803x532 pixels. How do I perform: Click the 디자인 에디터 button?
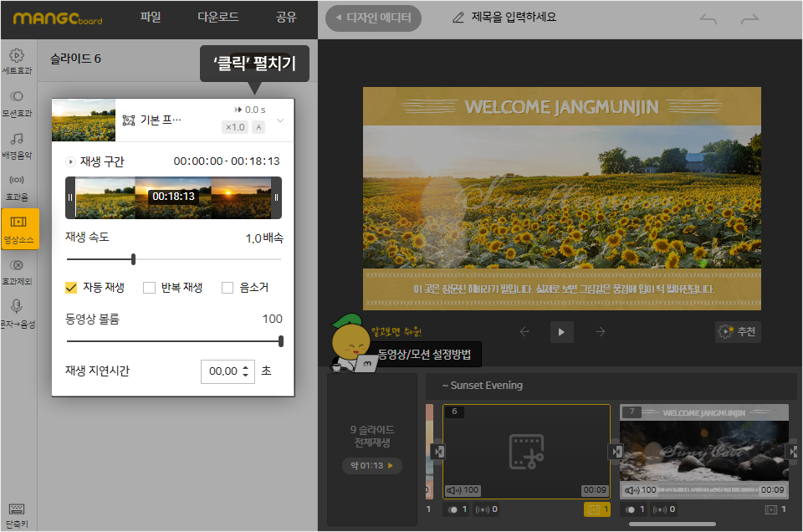(373, 18)
